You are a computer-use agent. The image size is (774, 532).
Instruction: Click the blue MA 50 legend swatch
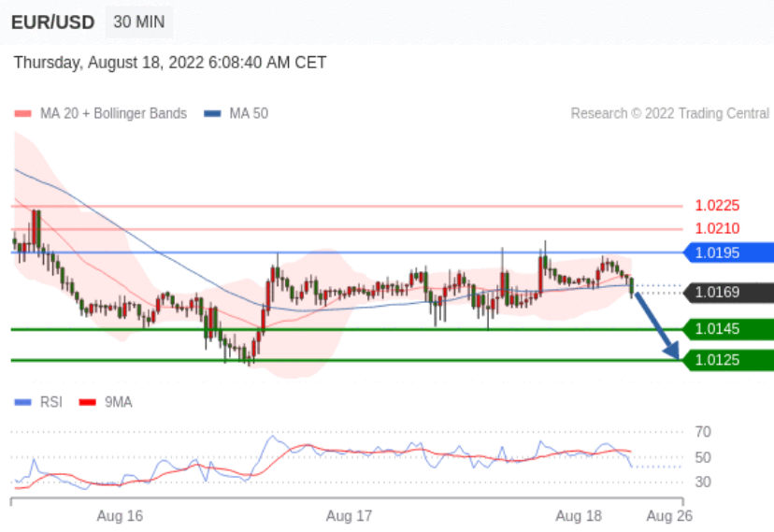[x=212, y=114]
